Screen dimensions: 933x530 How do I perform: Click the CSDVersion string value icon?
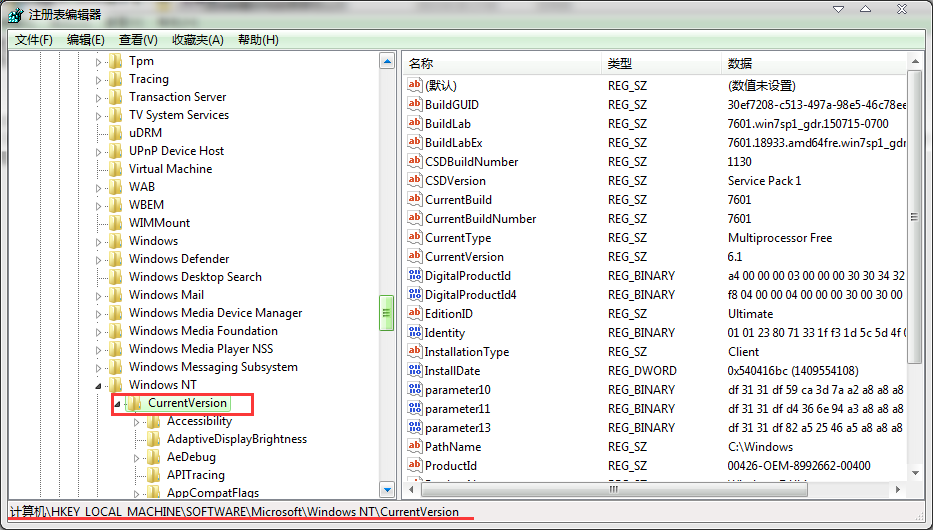click(x=415, y=180)
